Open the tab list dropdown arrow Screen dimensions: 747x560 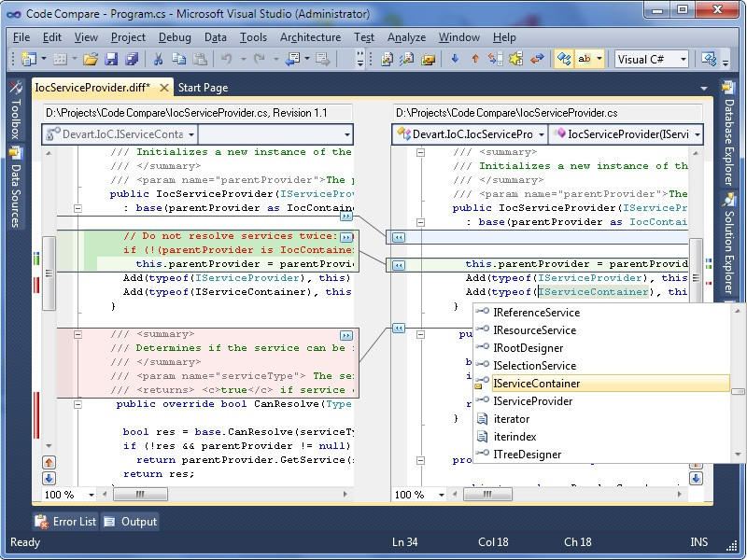(704, 88)
